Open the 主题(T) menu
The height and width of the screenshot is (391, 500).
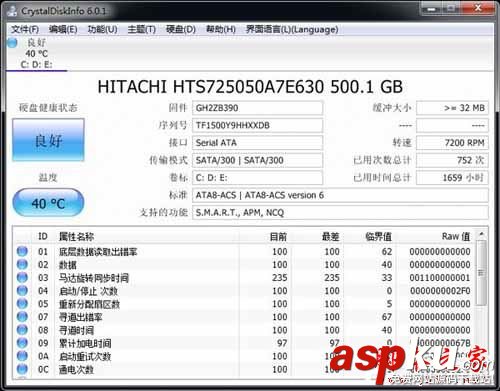click(x=142, y=29)
